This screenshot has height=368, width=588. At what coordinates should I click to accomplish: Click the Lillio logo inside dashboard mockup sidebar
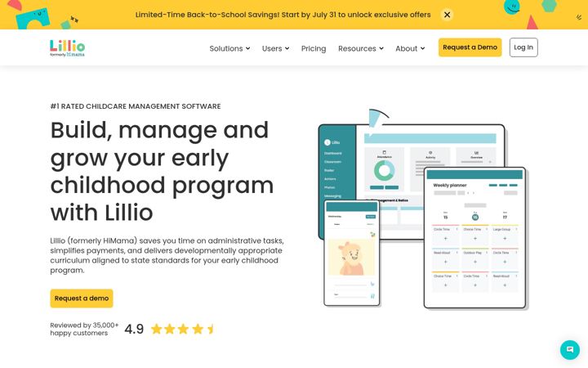[x=332, y=142]
